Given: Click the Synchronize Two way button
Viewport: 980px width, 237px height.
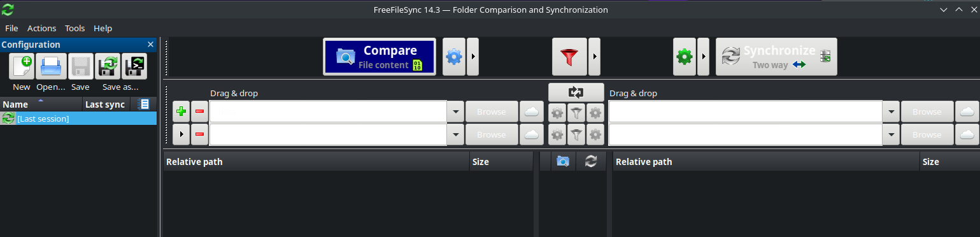Looking at the screenshot, I should (x=776, y=57).
